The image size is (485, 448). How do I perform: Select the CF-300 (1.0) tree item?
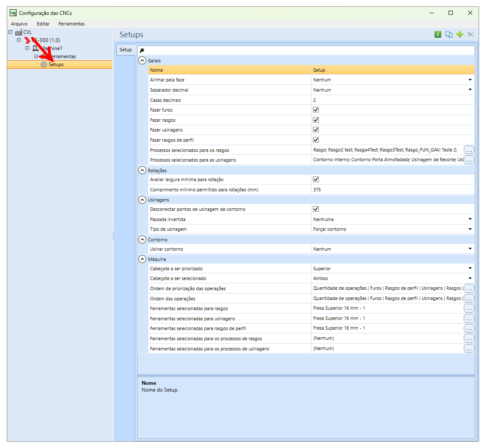tap(46, 40)
